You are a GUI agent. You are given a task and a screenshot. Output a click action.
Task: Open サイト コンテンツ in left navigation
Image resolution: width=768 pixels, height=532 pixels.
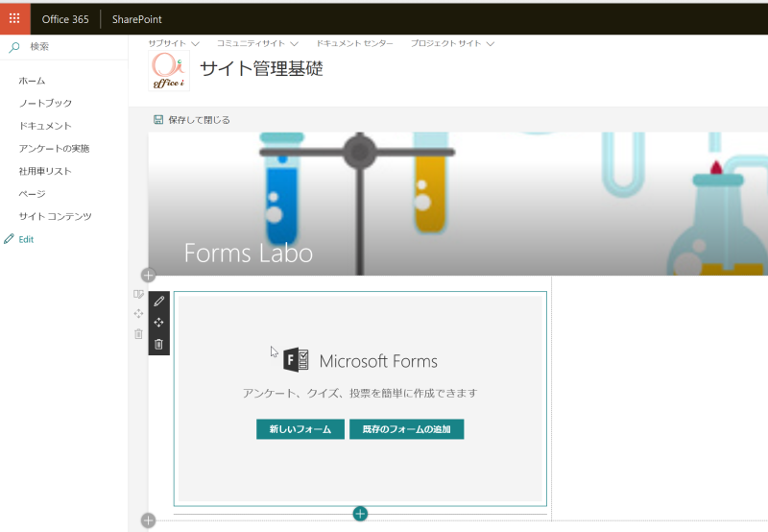coord(56,216)
